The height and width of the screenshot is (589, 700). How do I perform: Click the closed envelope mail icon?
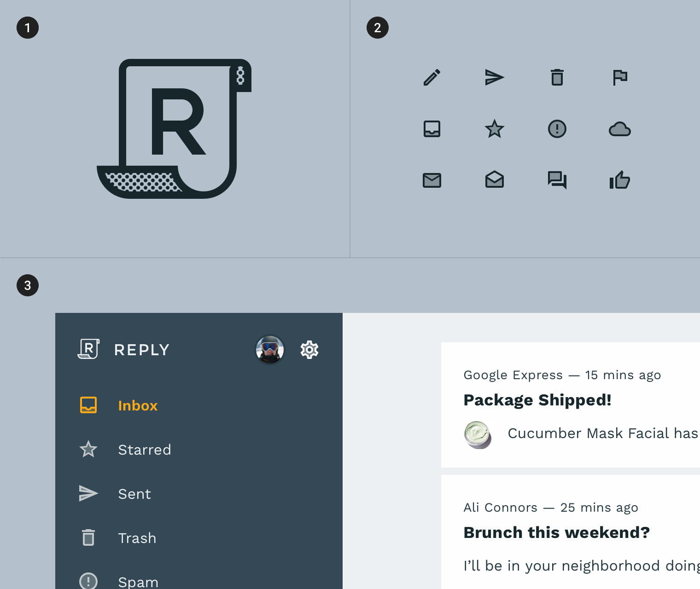pyautogui.click(x=432, y=180)
